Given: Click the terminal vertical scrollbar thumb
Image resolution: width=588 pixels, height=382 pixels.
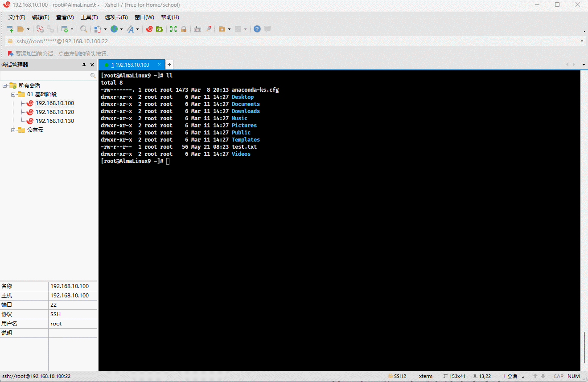Looking at the screenshot, I should pos(584,347).
